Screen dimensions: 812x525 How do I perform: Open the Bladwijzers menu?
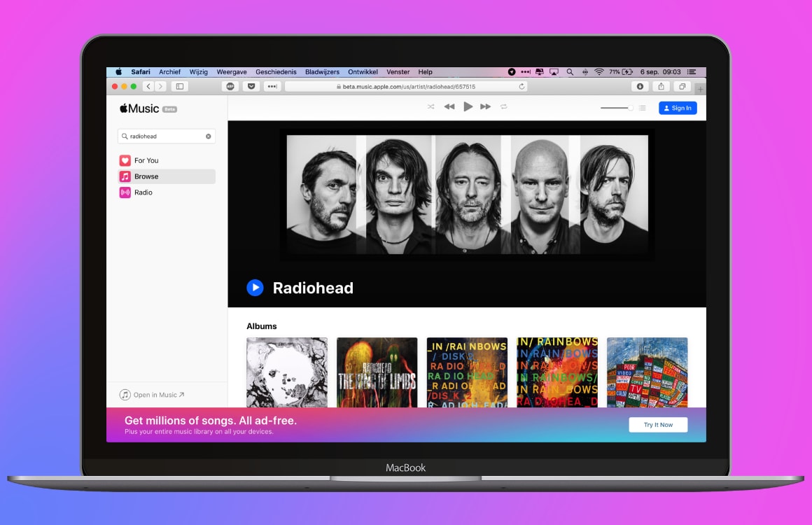point(322,72)
